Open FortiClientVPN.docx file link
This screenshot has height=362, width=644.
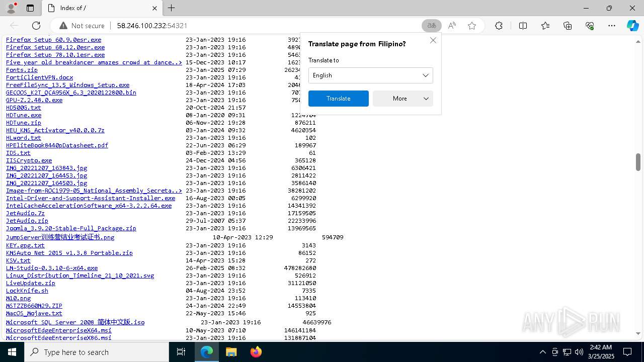click(39, 77)
